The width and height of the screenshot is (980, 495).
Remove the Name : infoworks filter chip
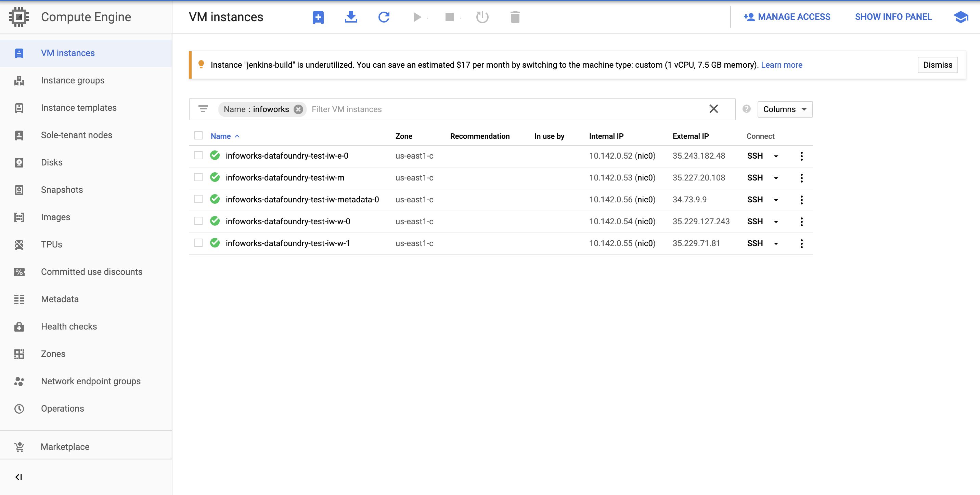tap(299, 109)
